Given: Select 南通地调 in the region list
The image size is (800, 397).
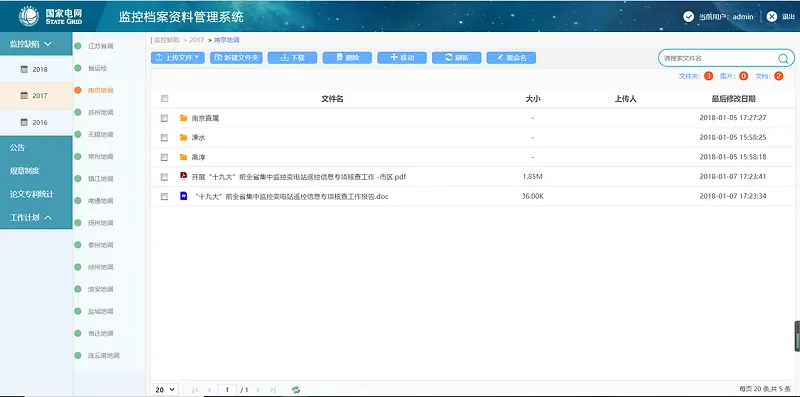Looking at the screenshot, I should pyautogui.click(x=101, y=201).
